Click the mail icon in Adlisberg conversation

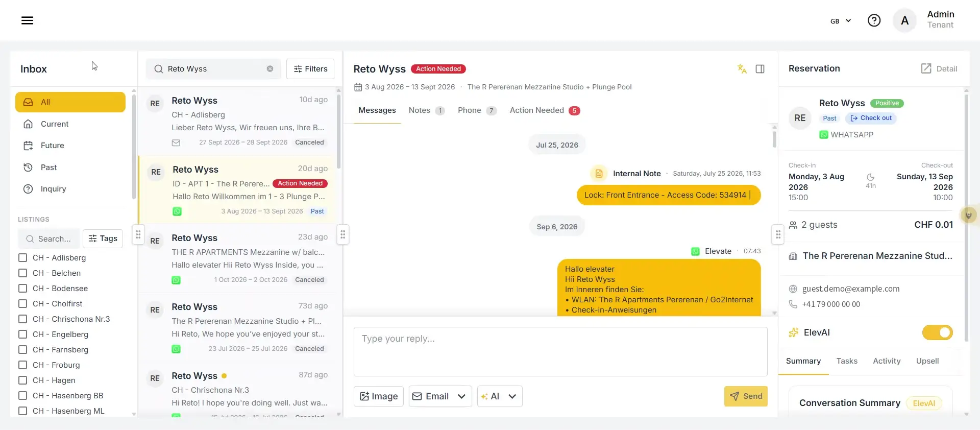pos(176,143)
